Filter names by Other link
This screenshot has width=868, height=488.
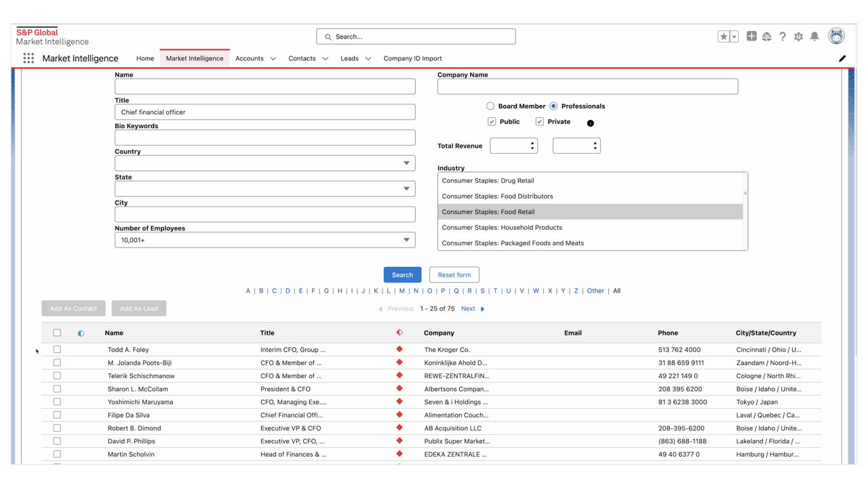[595, 291]
